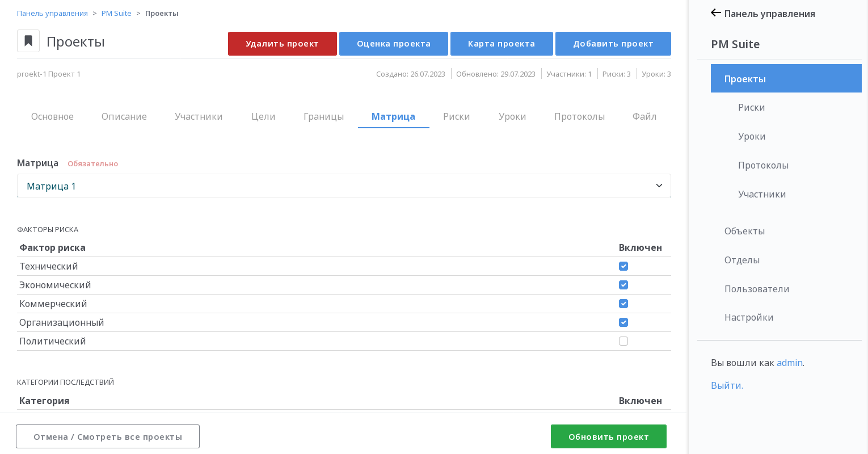The width and height of the screenshot is (868, 454).
Task: Open the Описание tab
Action: [x=124, y=116]
